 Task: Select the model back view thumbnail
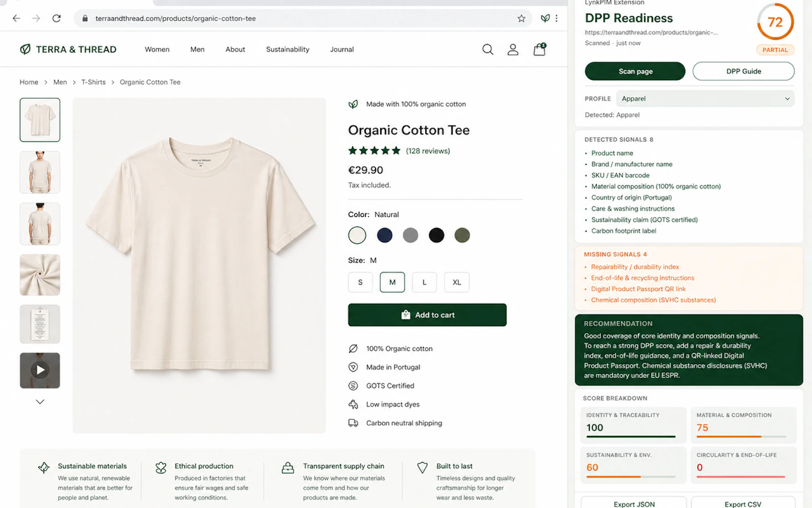tap(40, 224)
